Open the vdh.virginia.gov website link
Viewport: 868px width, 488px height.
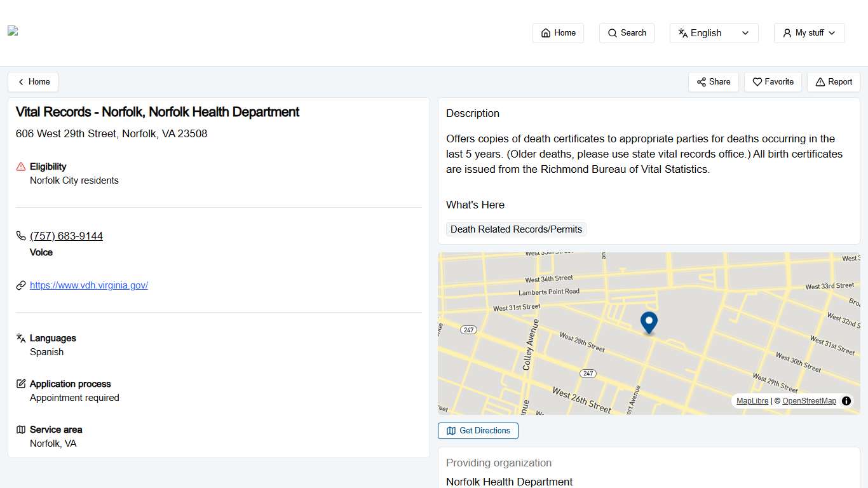[x=89, y=285]
